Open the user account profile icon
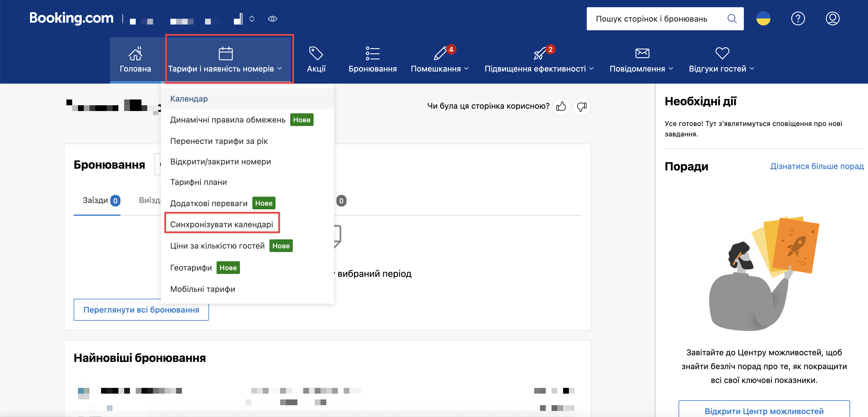Screen dimensions: 868x417 (x=832, y=19)
